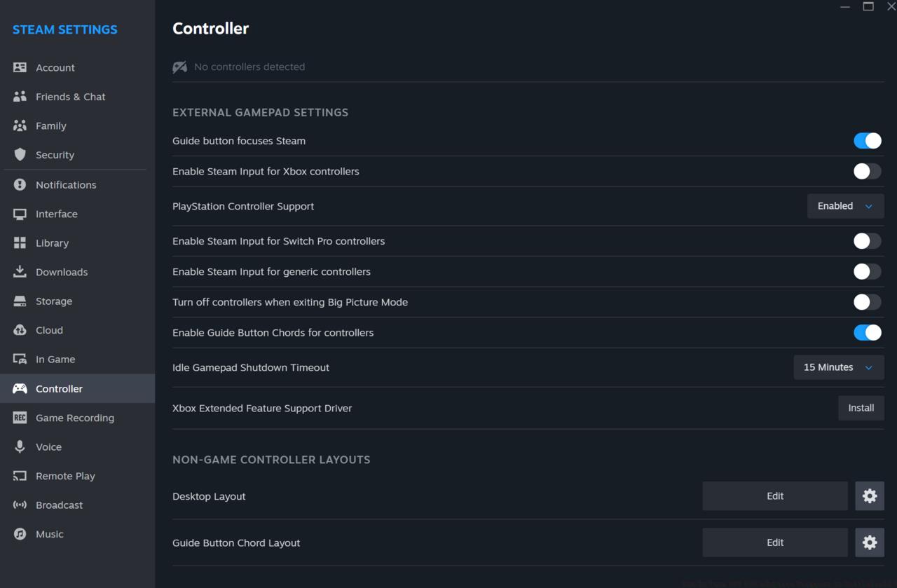
Task: Turn off Guide Button Chords toggle
Action: [867, 333]
